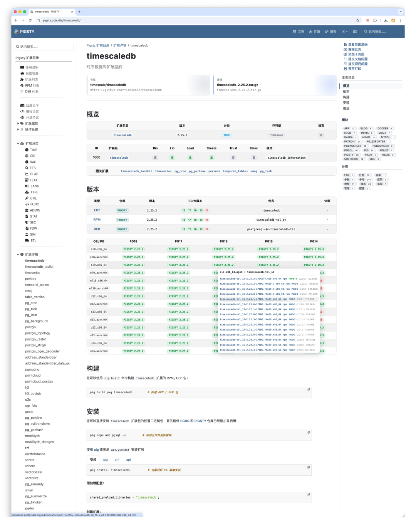
Task: Click the 归属仓库 warehouse icon
Action: coord(22,105)
